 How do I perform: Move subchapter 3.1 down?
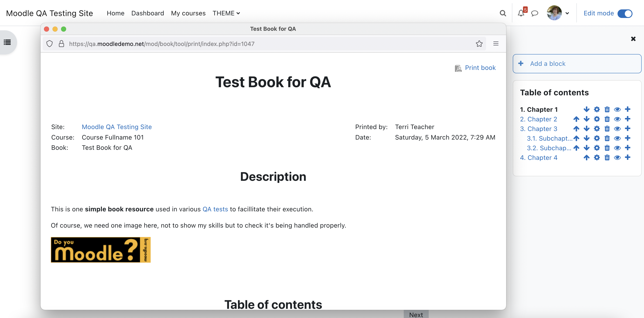[x=587, y=138]
